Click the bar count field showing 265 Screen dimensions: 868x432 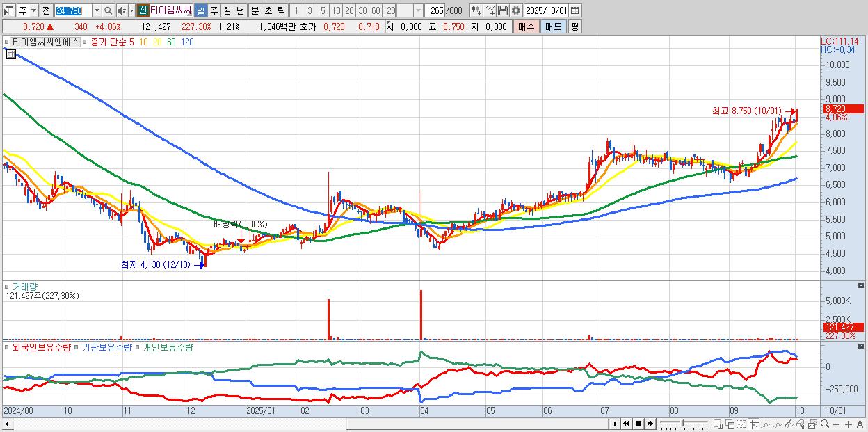pyautogui.click(x=435, y=10)
